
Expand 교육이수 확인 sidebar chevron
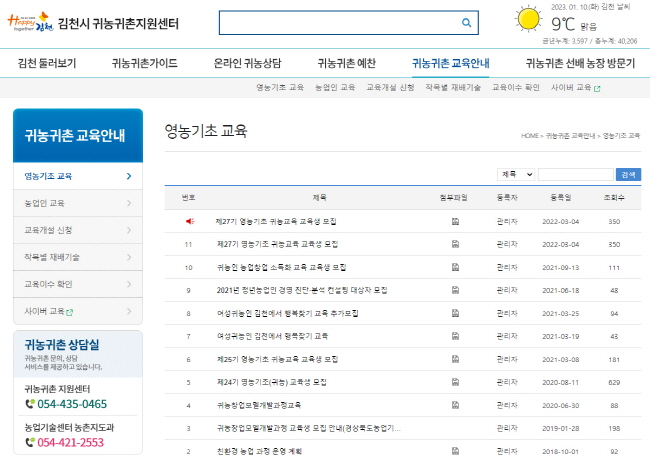point(129,284)
